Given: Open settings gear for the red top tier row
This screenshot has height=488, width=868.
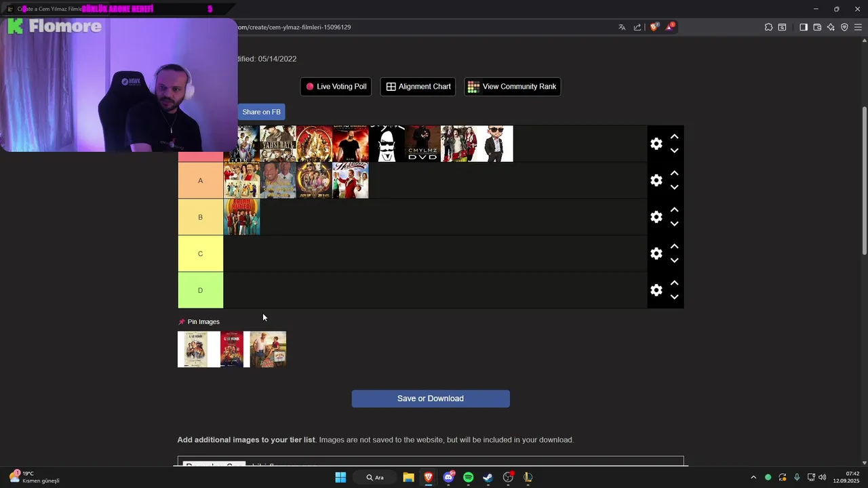Looking at the screenshot, I should pos(656,144).
